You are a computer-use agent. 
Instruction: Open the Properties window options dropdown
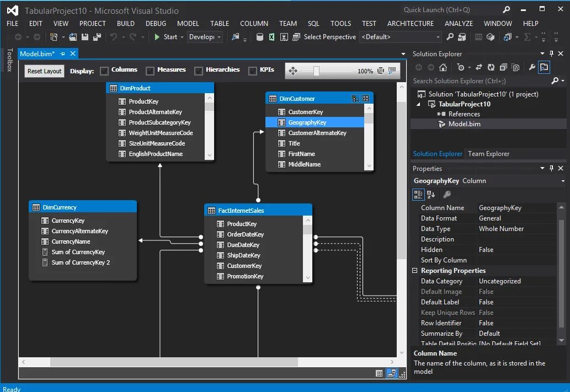(x=542, y=168)
